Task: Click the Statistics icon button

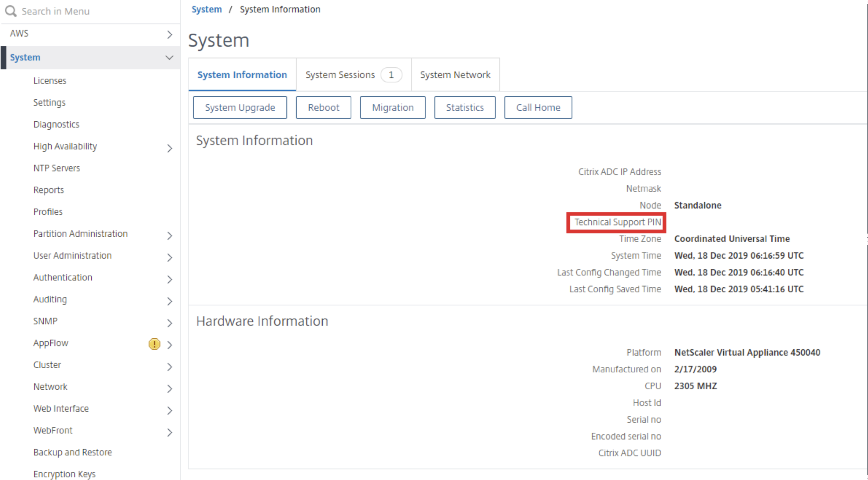Action: click(x=465, y=108)
